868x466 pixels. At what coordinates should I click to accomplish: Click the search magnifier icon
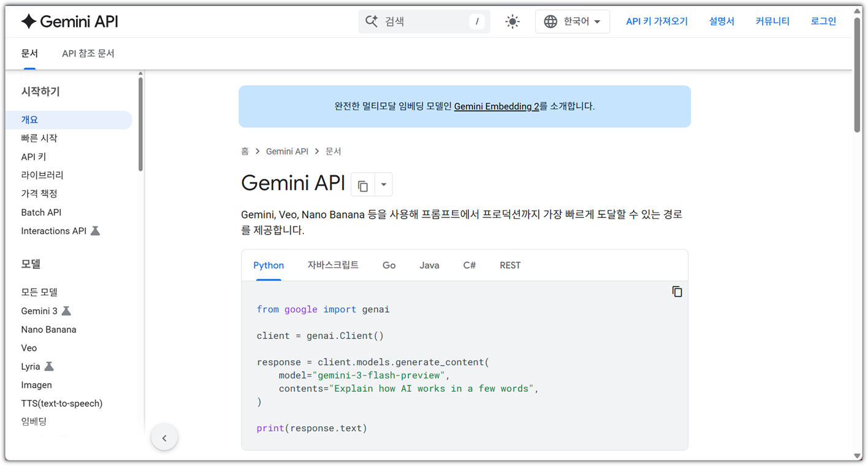(x=371, y=21)
